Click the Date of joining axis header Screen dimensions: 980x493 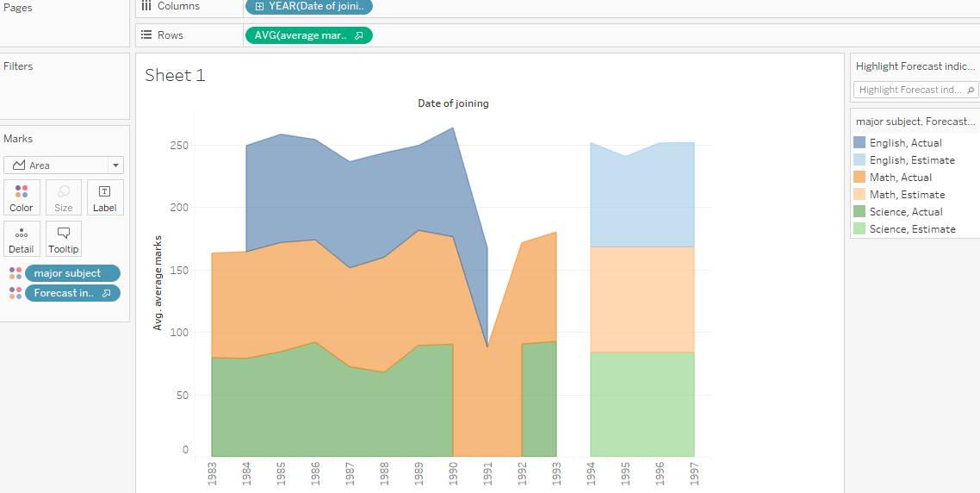pyautogui.click(x=453, y=103)
